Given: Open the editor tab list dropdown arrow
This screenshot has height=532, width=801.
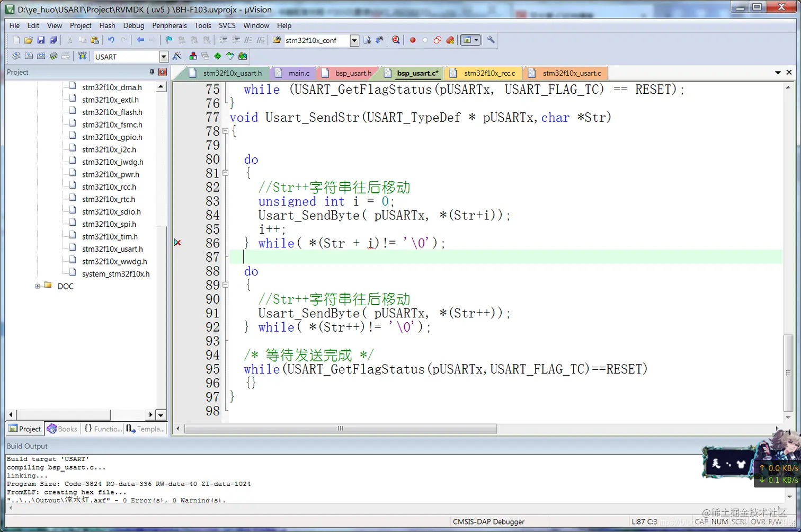Looking at the screenshot, I should tap(778, 73).
